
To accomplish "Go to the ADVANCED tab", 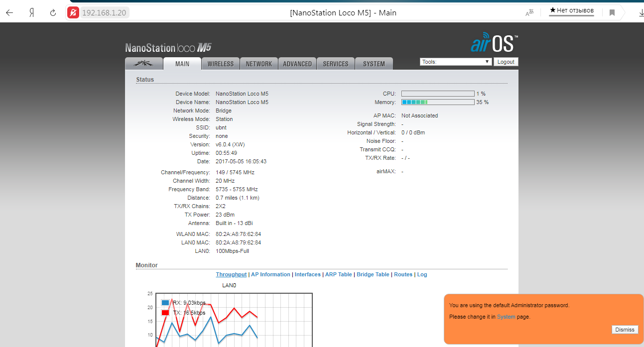I will click(297, 64).
